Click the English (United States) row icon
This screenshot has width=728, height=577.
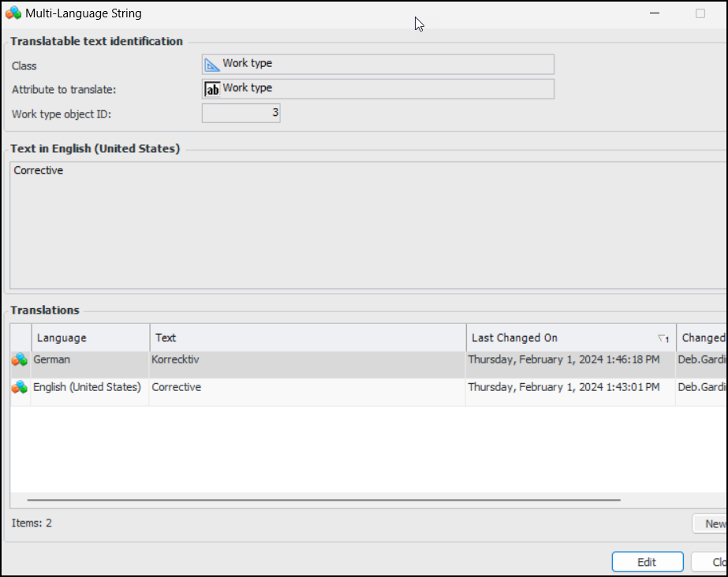click(20, 387)
